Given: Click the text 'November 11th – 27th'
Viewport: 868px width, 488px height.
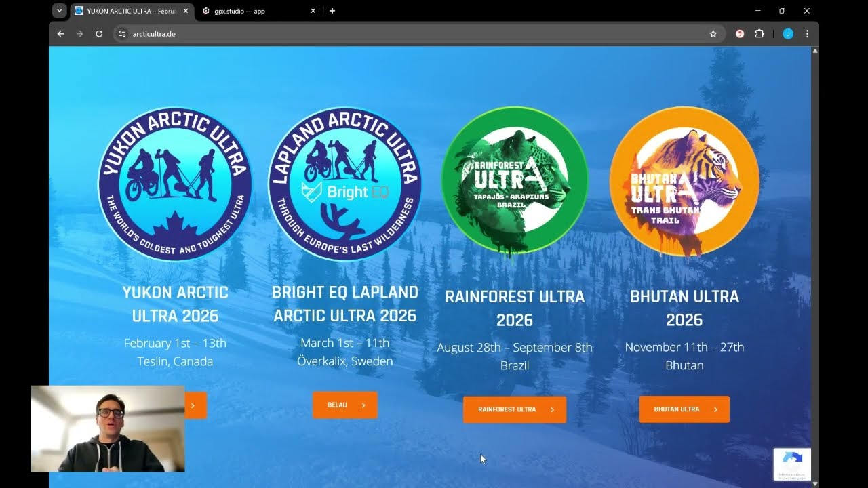Looking at the screenshot, I should click(x=684, y=347).
